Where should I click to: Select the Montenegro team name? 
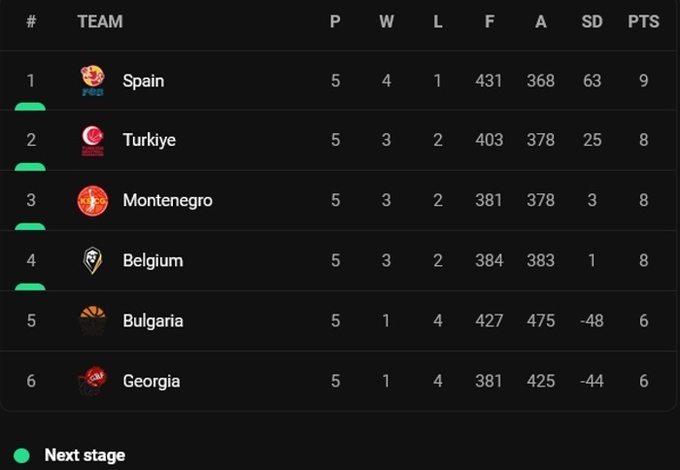point(167,201)
